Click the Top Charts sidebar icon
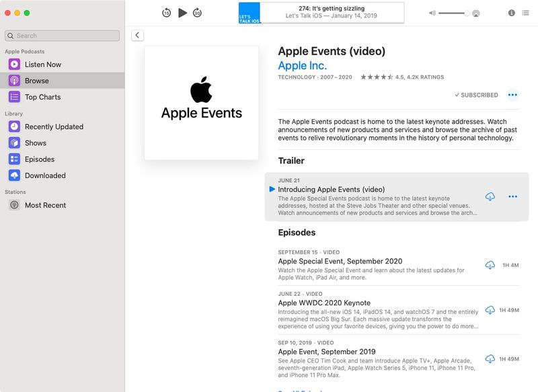This screenshot has height=392, width=538. tap(14, 97)
